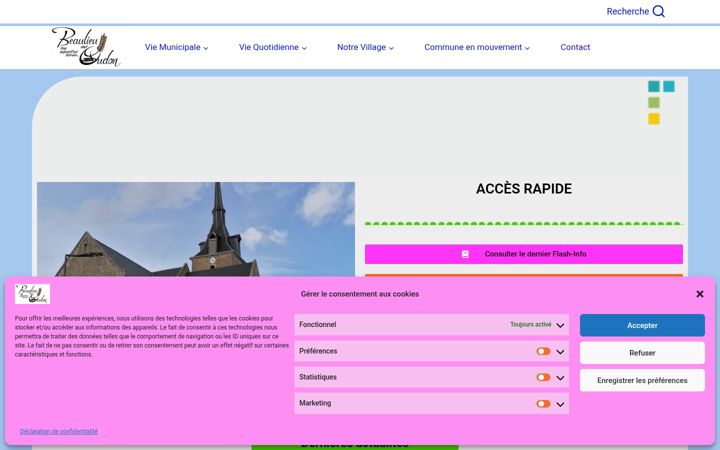
Task: Open the Vie Quotidienne dropdown menu
Action: point(273,47)
